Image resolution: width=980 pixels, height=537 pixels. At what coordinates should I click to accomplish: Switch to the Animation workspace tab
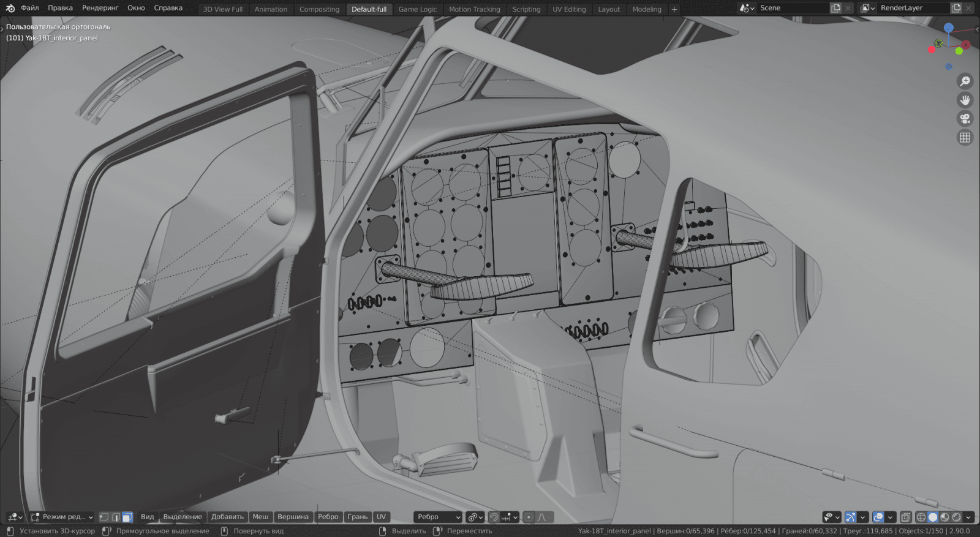(271, 9)
